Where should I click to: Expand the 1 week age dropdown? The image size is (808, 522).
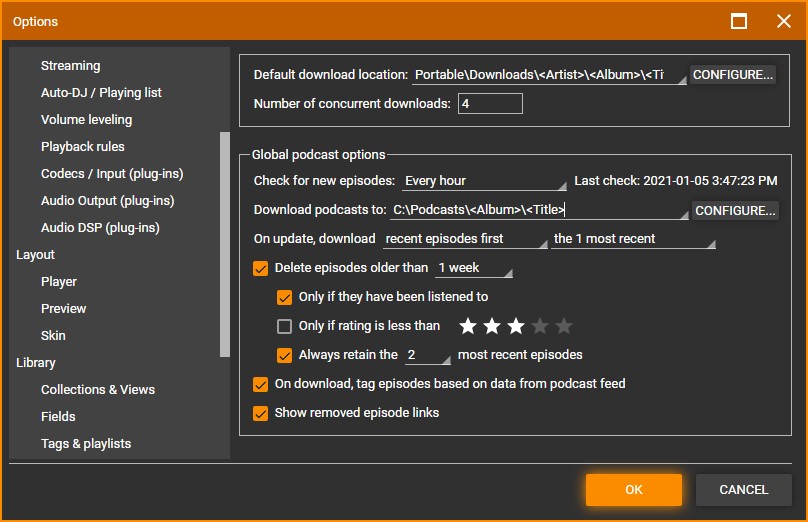474,268
